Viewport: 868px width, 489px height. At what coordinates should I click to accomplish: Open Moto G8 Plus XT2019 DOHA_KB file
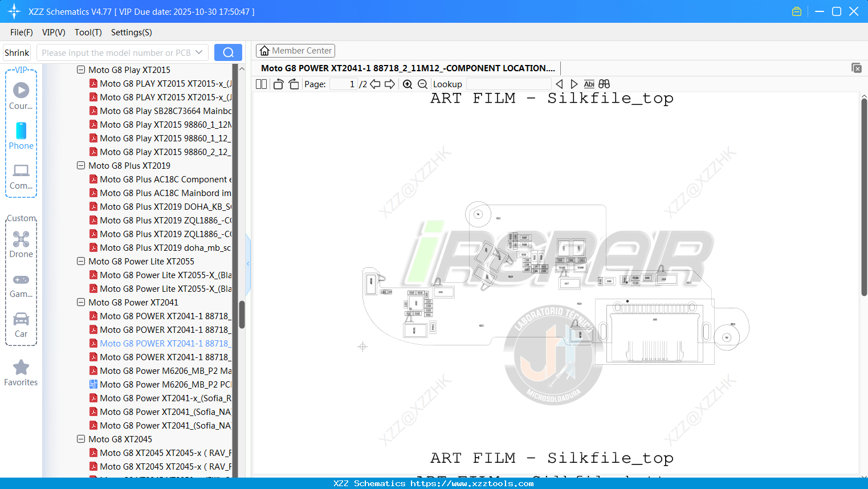[160, 207]
